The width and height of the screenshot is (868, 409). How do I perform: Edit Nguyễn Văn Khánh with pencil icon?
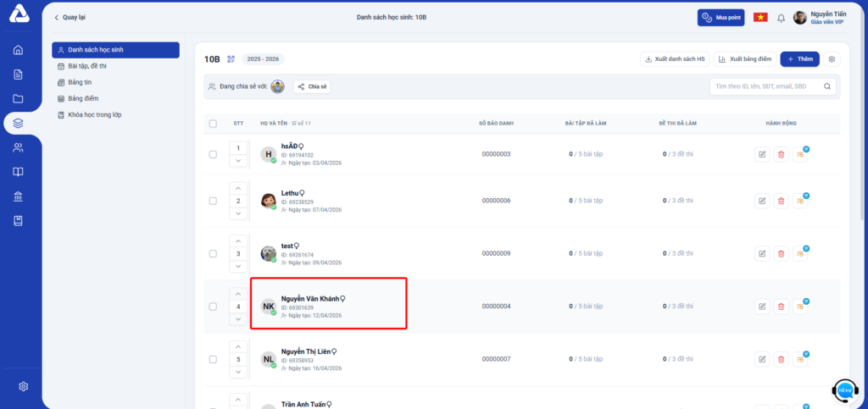[762, 307]
